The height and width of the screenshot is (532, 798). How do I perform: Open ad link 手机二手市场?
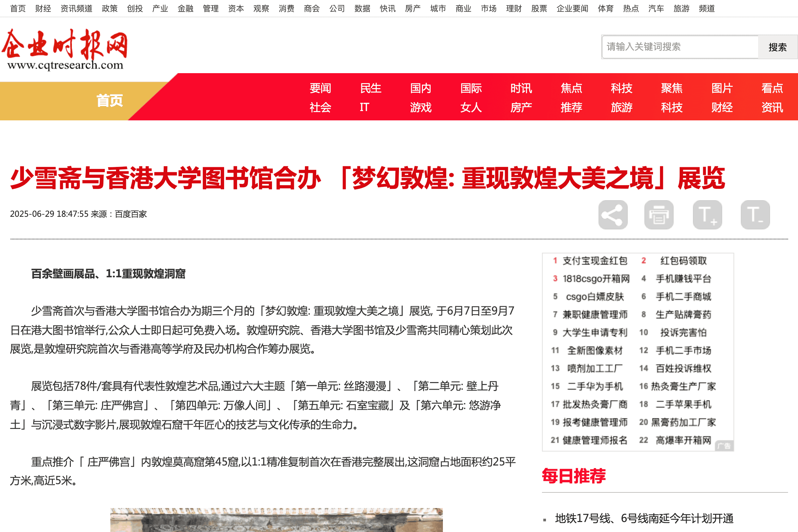coord(683,350)
